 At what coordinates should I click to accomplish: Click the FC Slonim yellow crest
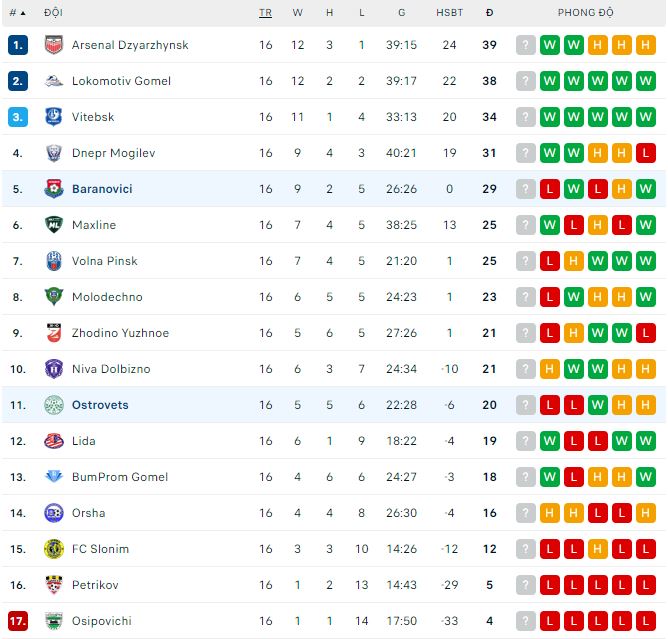54,549
